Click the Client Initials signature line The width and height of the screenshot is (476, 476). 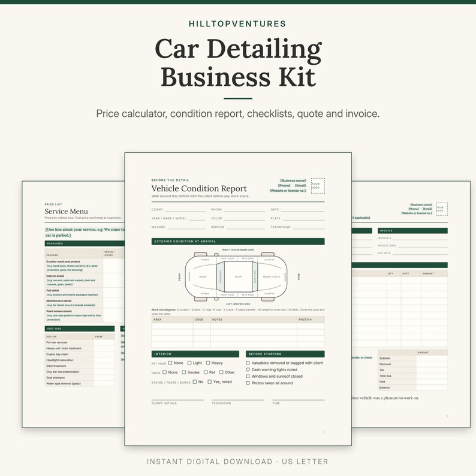(177, 400)
